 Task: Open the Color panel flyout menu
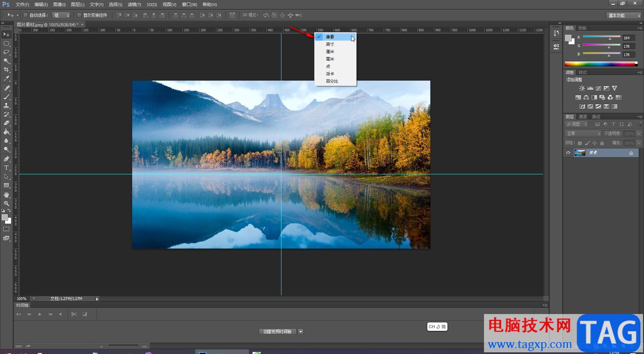pyautogui.click(x=640, y=28)
